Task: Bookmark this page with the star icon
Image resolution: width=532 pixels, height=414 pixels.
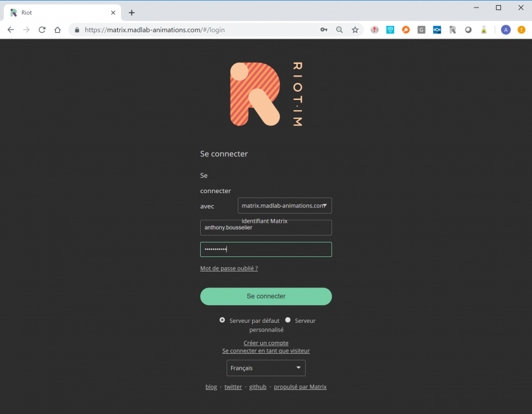Action: [355, 30]
